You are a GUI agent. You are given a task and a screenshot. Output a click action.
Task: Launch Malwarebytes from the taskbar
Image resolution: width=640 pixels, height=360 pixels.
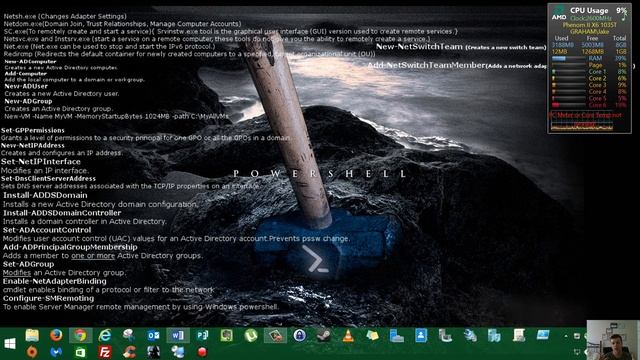click(56, 352)
